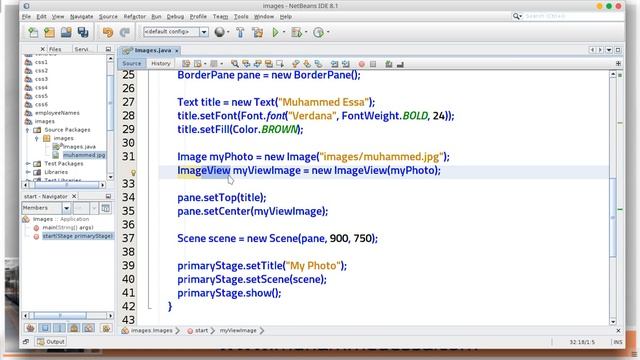Screen dimensions: 640x360
Task: Click the Debug Project icon
Action: [x=297, y=32]
